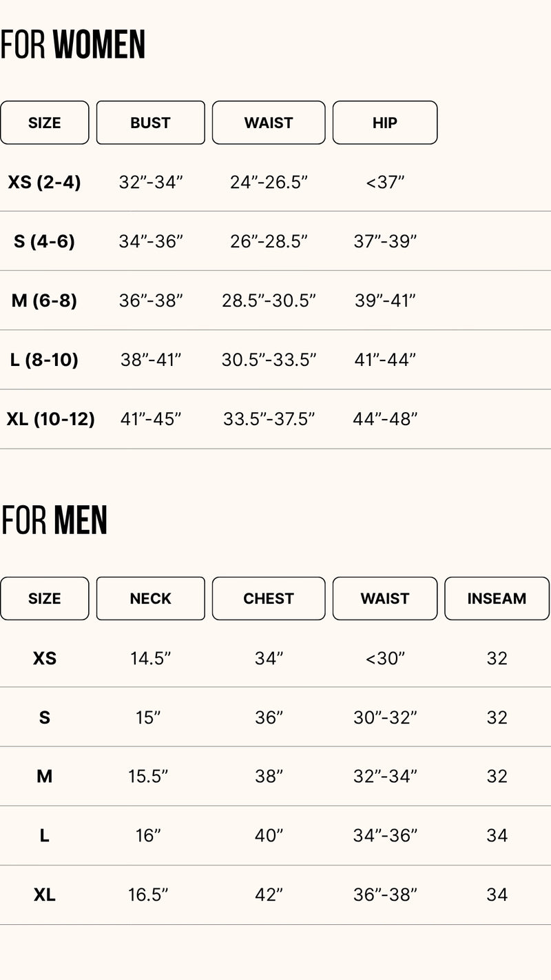
Task: Select the 28.5"-30.5" waist value
Action: (269, 300)
